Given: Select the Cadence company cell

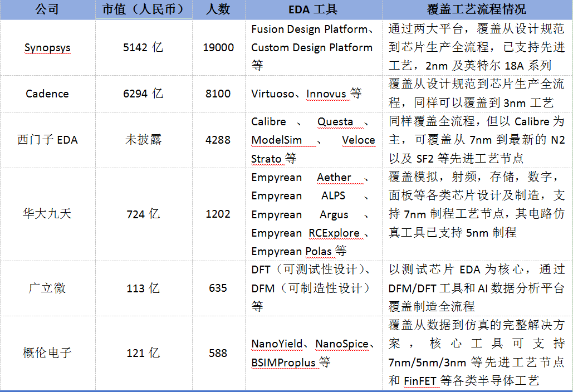Looking at the screenshot, I should [x=47, y=94].
